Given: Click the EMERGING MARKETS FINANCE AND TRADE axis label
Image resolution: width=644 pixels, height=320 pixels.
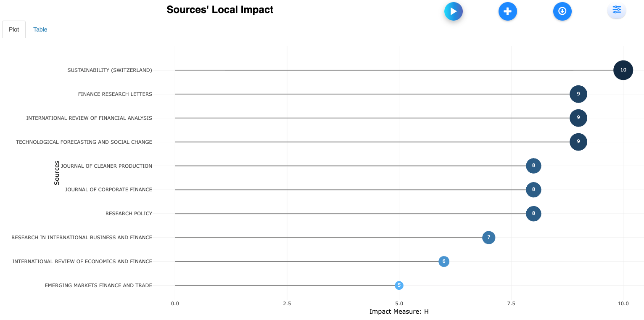Looking at the screenshot, I should [98, 286].
